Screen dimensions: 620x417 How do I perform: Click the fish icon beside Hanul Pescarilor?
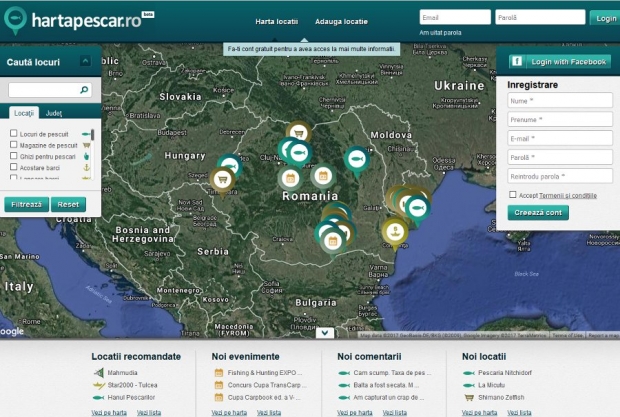98,397
